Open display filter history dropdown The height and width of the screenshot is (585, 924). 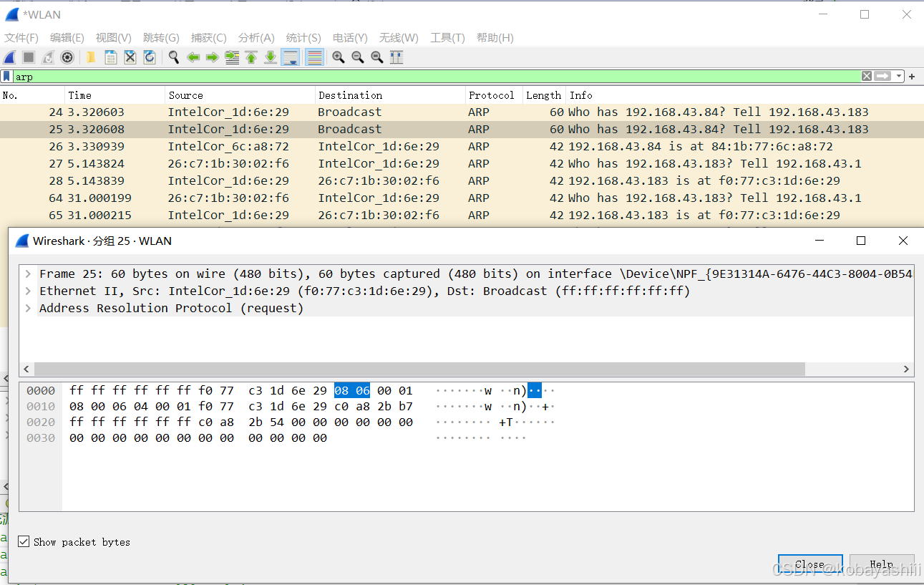[x=899, y=77]
